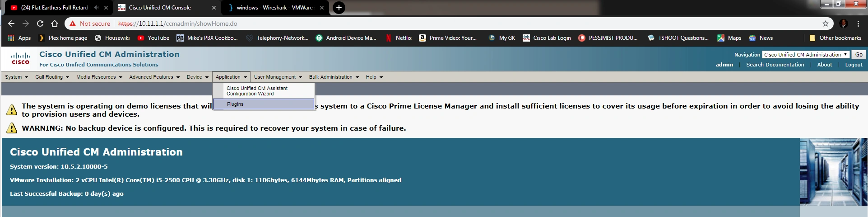The height and width of the screenshot is (217, 868).
Task: Click the demo licenses warning icon
Action: (12, 110)
